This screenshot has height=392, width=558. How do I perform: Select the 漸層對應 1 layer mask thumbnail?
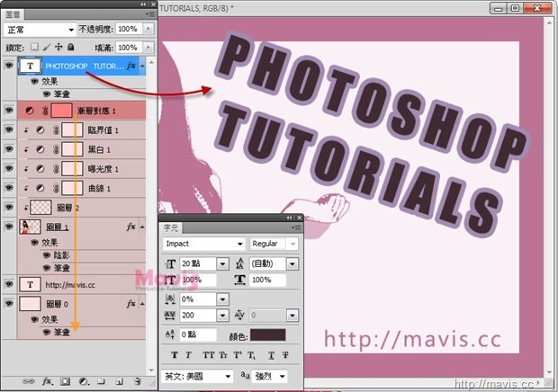[x=61, y=111]
